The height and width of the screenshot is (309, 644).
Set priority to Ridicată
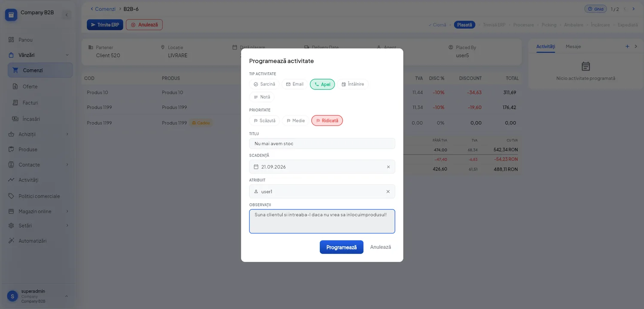[x=327, y=121]
